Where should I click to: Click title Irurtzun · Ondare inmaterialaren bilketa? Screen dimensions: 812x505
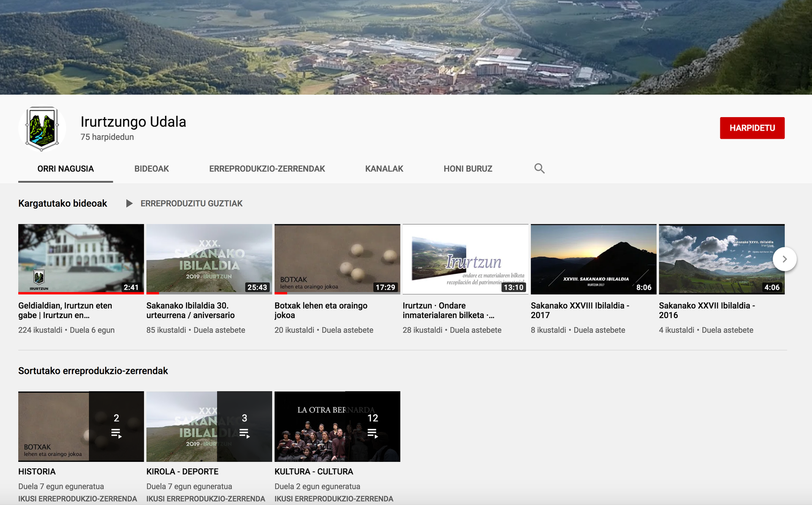click(x=448, y=310)
